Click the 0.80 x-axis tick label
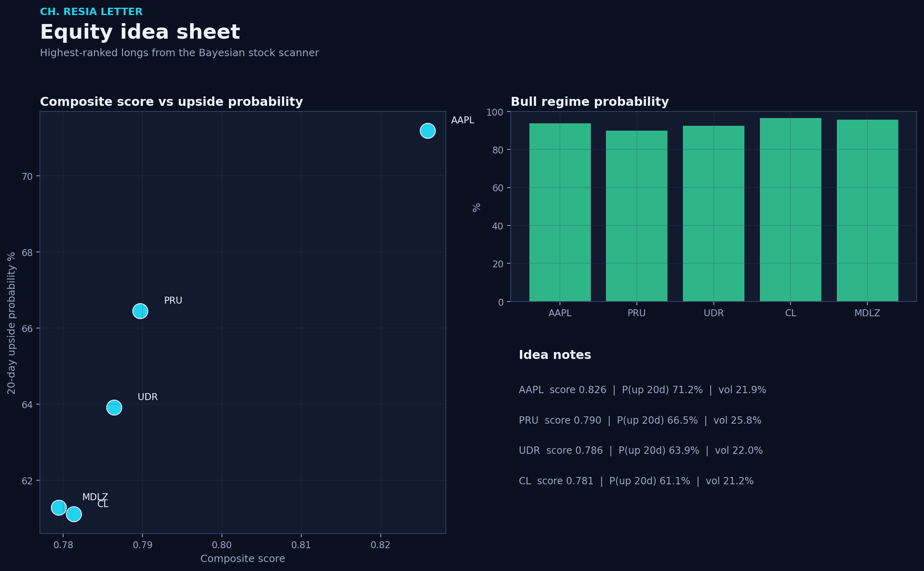 tap(222, 545)
